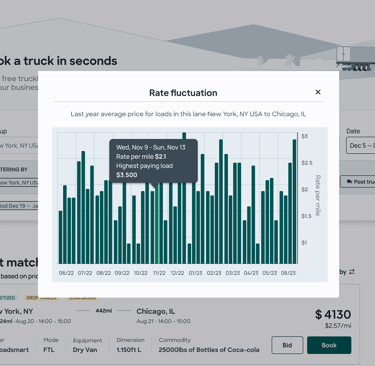This screenshot has width=375, height=366.
Task: Click the 11/22 axis label
Action: [x=159, y=273]
